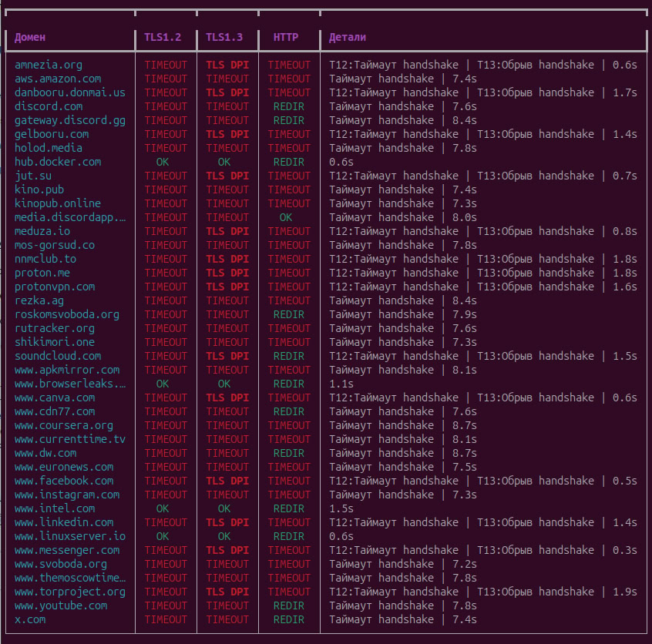The width and height of the screenshot is (652, 644).
Task: Select domain www.intel.com
Action: click(x=55, y=508)
